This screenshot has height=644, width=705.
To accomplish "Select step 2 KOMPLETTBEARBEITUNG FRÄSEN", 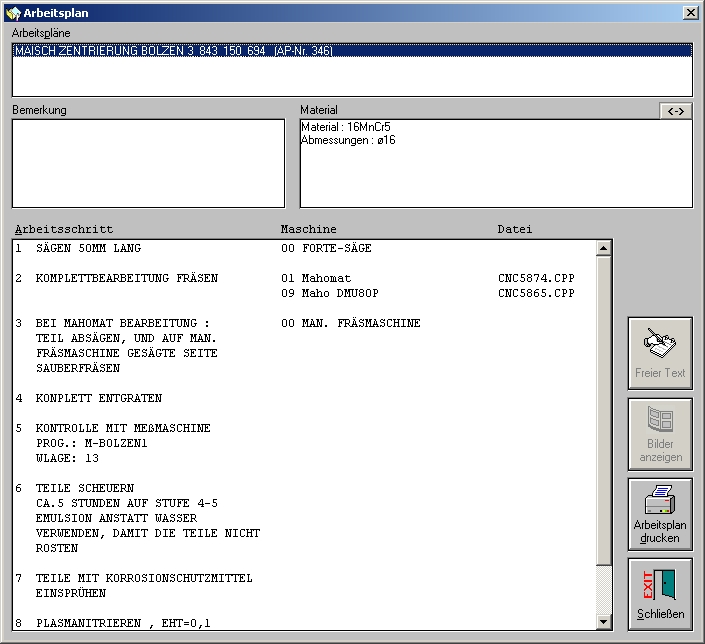I will pos(126,278).
